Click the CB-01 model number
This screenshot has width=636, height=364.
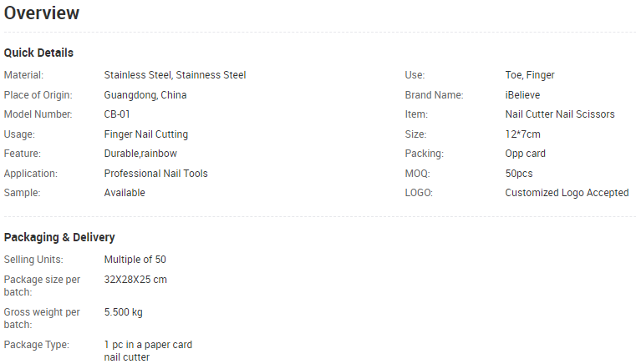(x=117, y=114)
